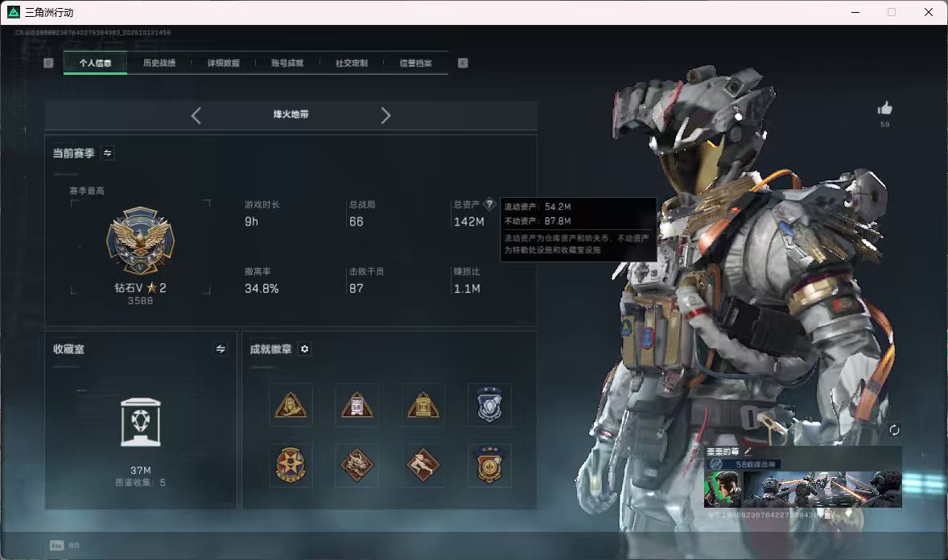Viewport: 948px width, 560px height.
Task: Click the 34.8% 撤离率 value
Action: (x=262, y=289)
